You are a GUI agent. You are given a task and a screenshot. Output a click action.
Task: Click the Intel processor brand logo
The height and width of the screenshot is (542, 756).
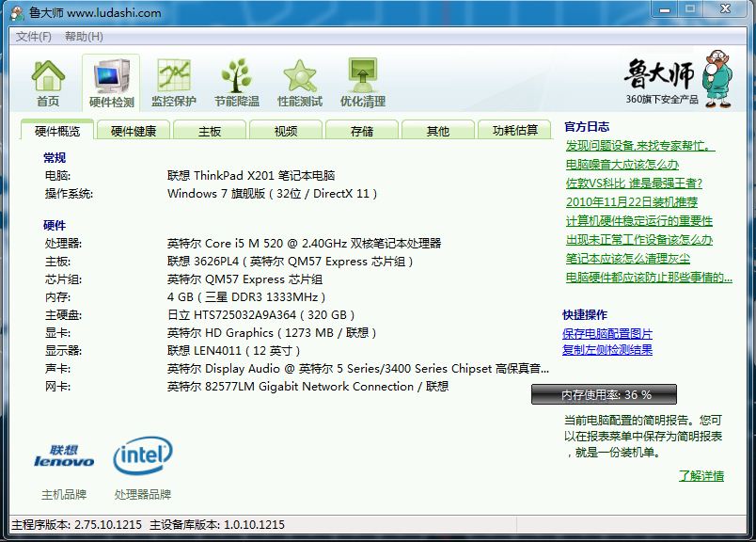(143, 455)
